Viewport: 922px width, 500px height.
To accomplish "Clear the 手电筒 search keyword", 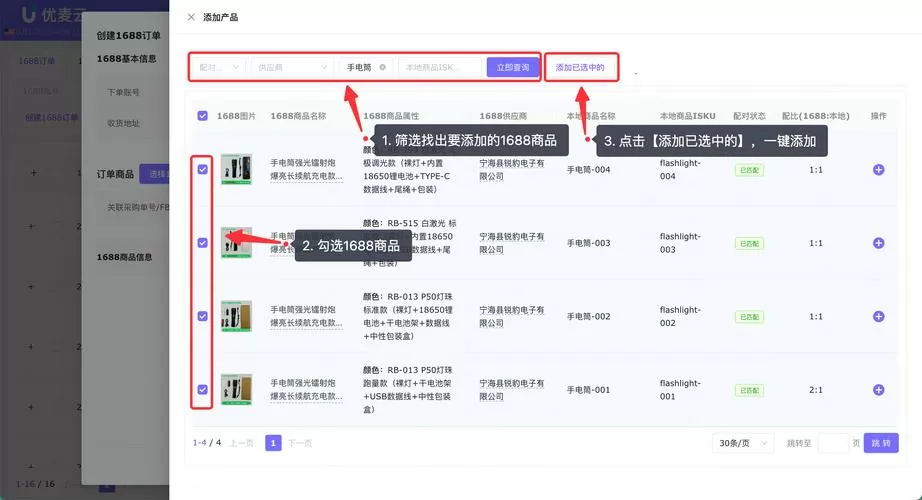I will [382, 67].
